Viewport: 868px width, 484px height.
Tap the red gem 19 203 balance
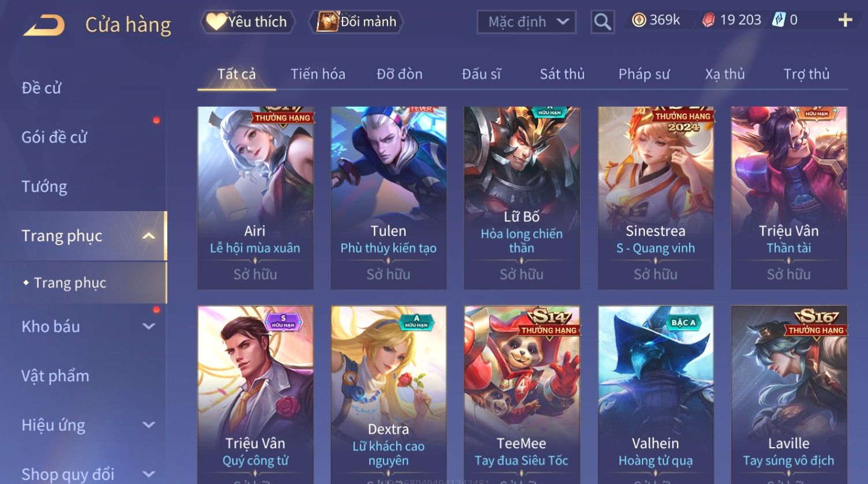pos(731,20)
